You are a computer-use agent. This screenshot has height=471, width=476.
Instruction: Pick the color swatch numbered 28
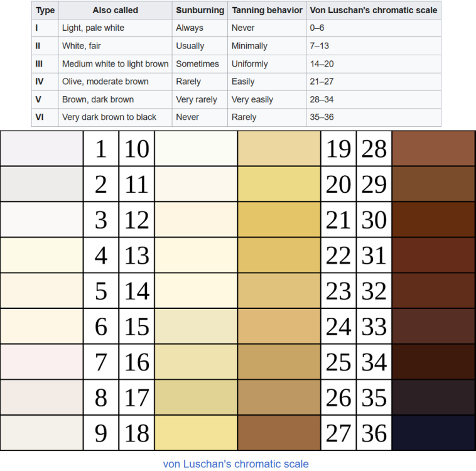point(433,148)
